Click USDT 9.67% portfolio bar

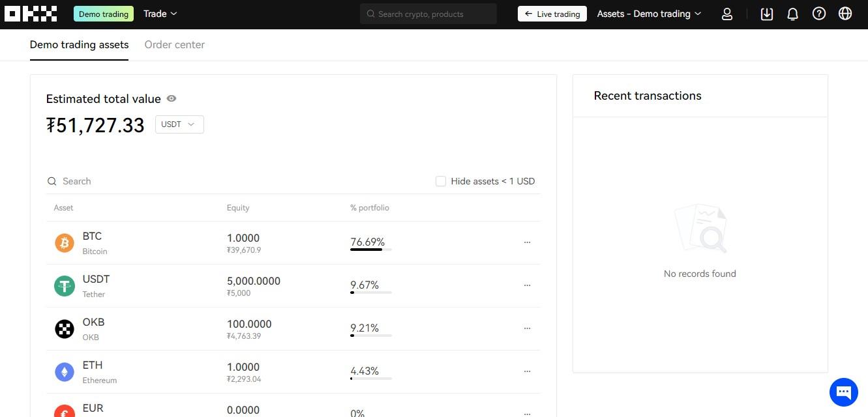[371, 293]
